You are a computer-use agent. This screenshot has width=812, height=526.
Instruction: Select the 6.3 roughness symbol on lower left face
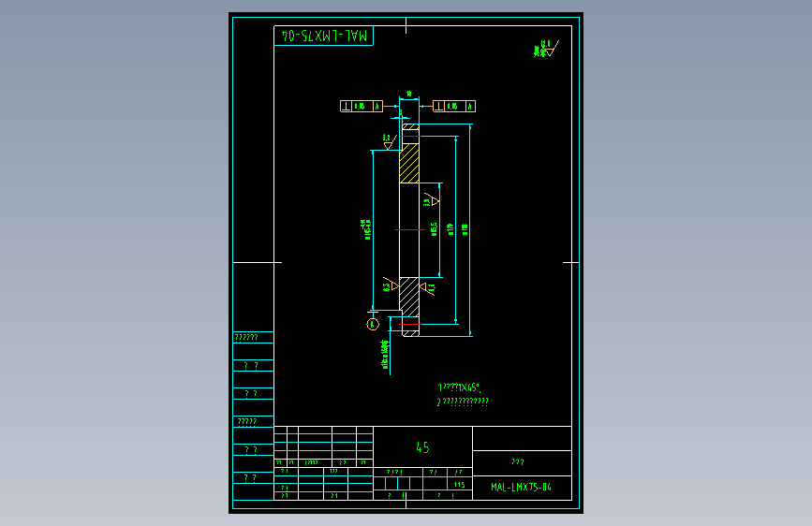click(x=391, y=285)
